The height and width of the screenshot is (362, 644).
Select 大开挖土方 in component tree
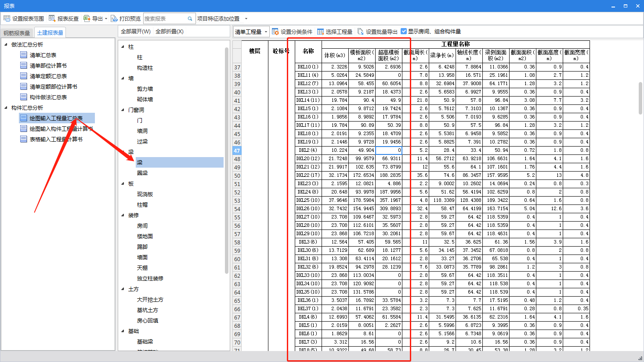pos(150,299)
